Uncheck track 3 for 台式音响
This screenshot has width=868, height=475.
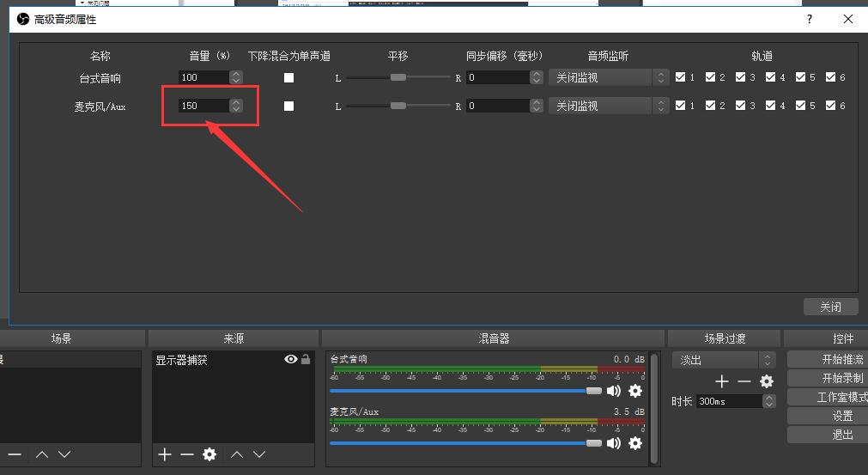pos(740,77)
